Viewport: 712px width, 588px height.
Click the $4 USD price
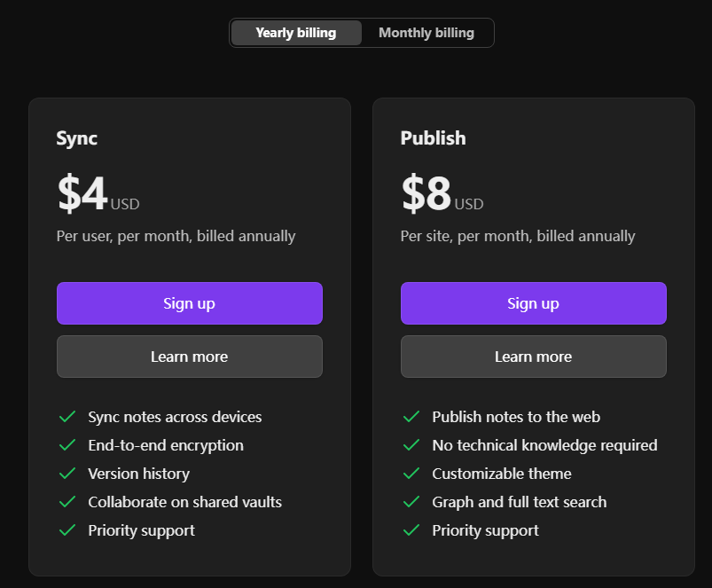pos(98,193)
